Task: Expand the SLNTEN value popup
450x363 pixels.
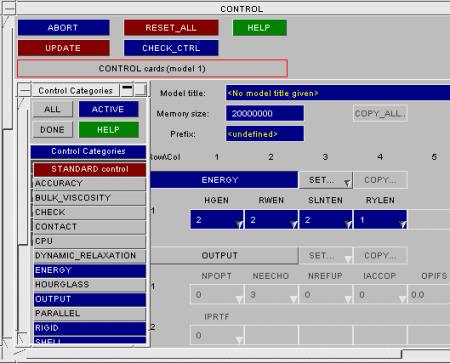Action: pyautogui.click(x=348, y=224)
